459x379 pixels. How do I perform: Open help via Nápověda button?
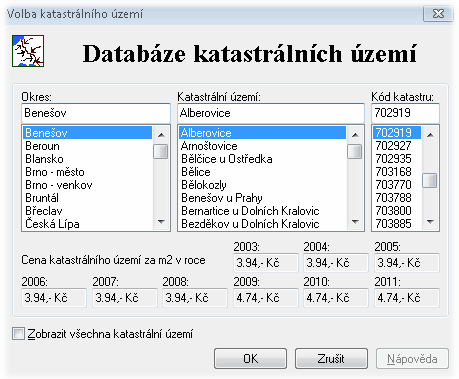(x=412, y=359)
